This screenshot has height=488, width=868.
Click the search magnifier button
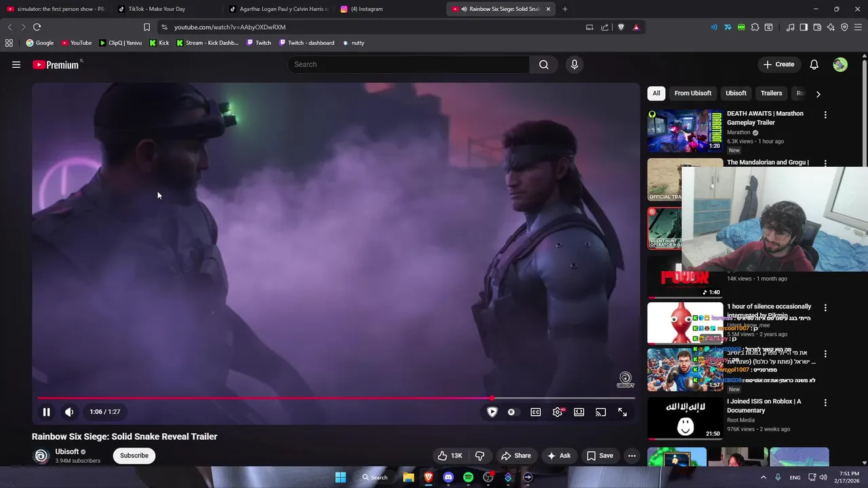point(544,64)
